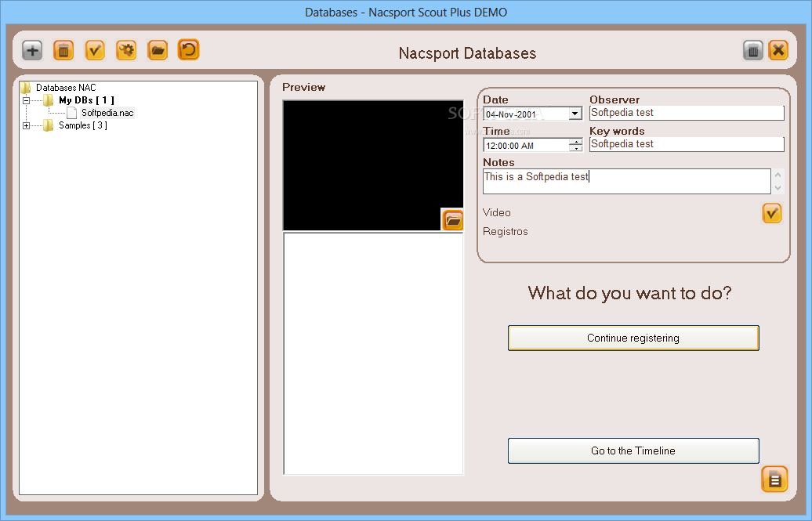Click the Registros label text
Screen dimensions: 812x521
click(506, 231)
